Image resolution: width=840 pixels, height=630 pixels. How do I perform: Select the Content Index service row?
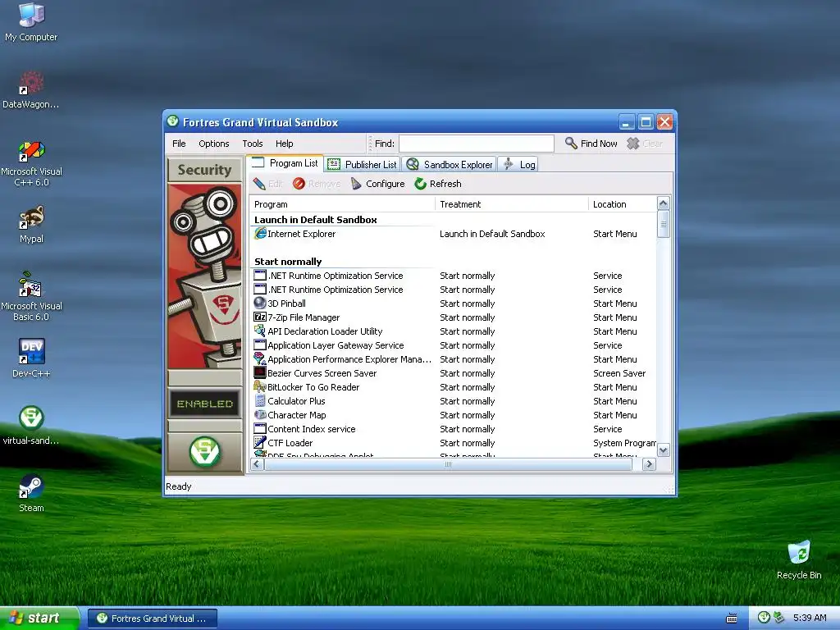(453, 428)
